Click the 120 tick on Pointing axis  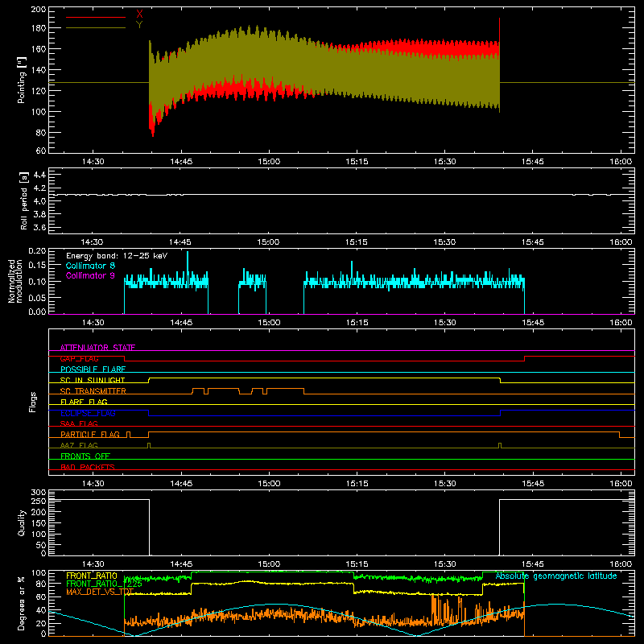coord(38,91)
